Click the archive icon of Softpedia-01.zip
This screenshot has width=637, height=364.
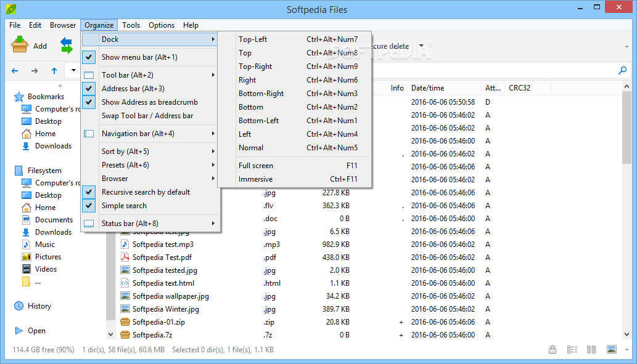pyautogui.click(x=125, y=322)
